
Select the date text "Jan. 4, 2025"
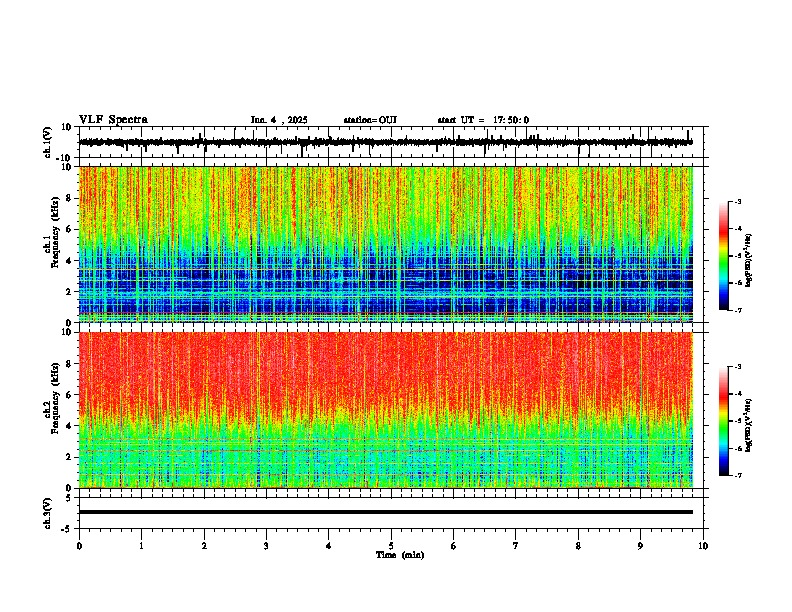click(x=279, y=120)
